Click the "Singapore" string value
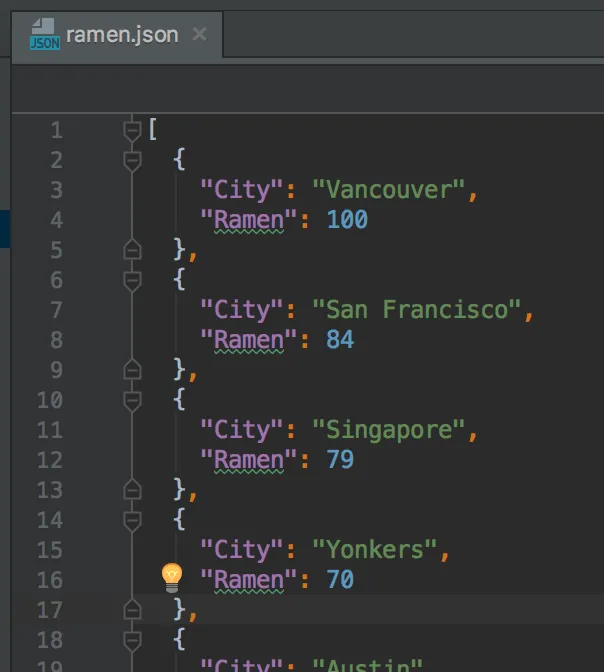 pos(389,429)
